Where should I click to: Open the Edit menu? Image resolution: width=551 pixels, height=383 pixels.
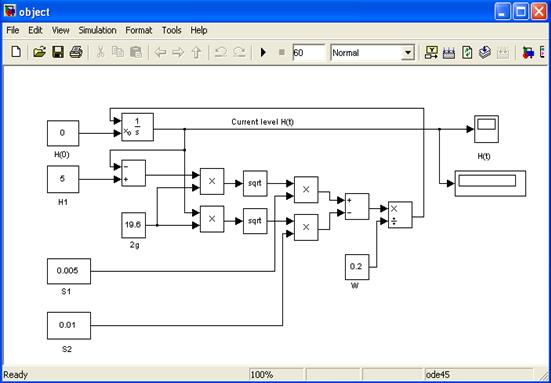coord(35,30)
